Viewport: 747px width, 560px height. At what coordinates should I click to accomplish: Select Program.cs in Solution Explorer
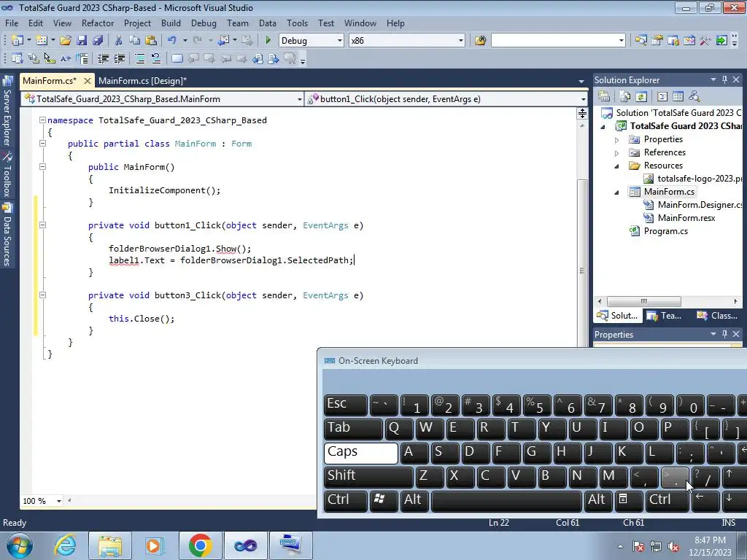665,231
